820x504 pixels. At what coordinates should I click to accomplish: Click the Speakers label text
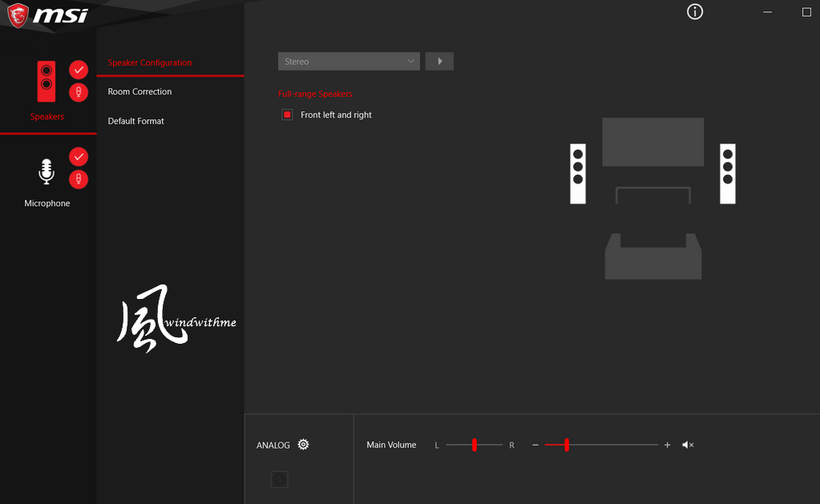point(47,117)
